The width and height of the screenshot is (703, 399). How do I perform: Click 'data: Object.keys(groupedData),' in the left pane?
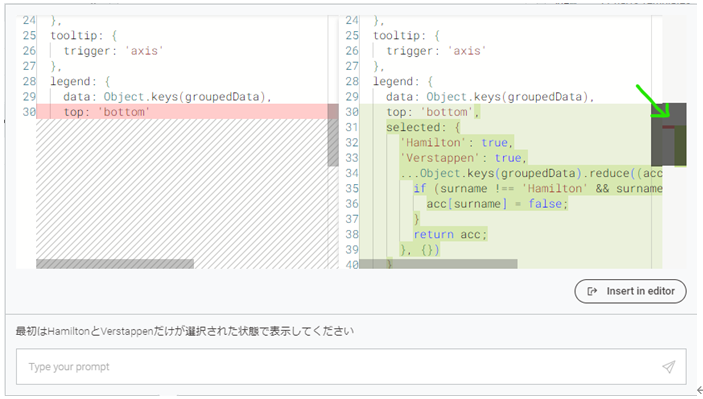tap(167, 96)
